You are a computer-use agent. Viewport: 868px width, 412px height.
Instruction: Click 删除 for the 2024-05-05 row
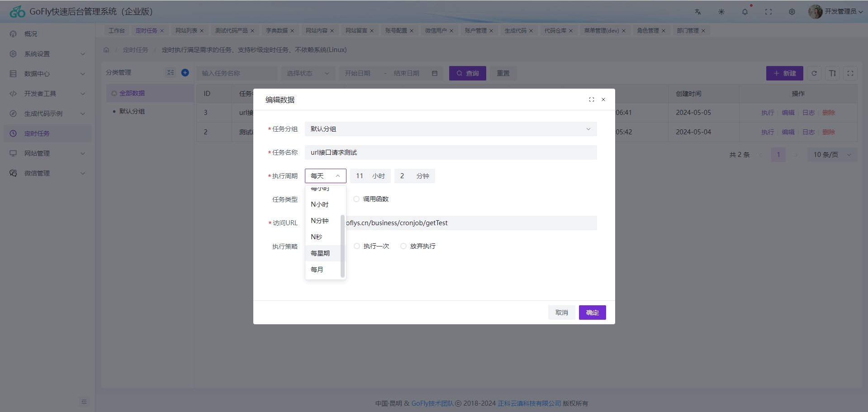click(829, 113)
